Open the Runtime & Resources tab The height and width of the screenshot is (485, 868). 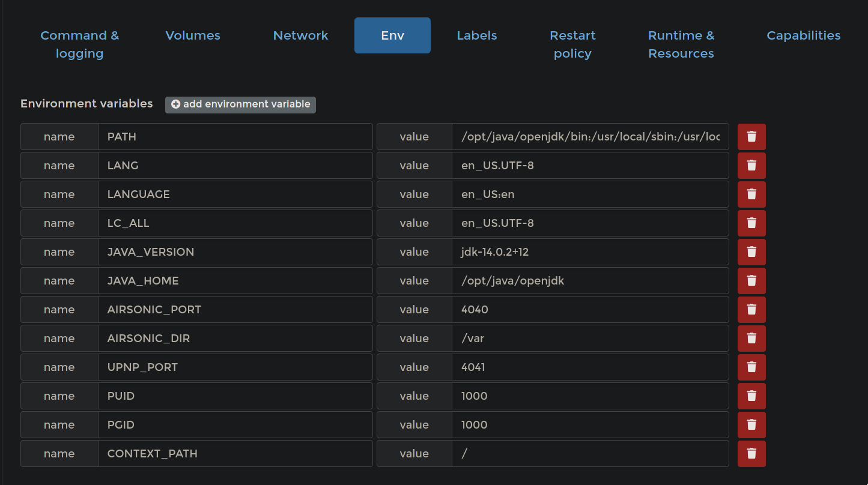click(681, 44)
